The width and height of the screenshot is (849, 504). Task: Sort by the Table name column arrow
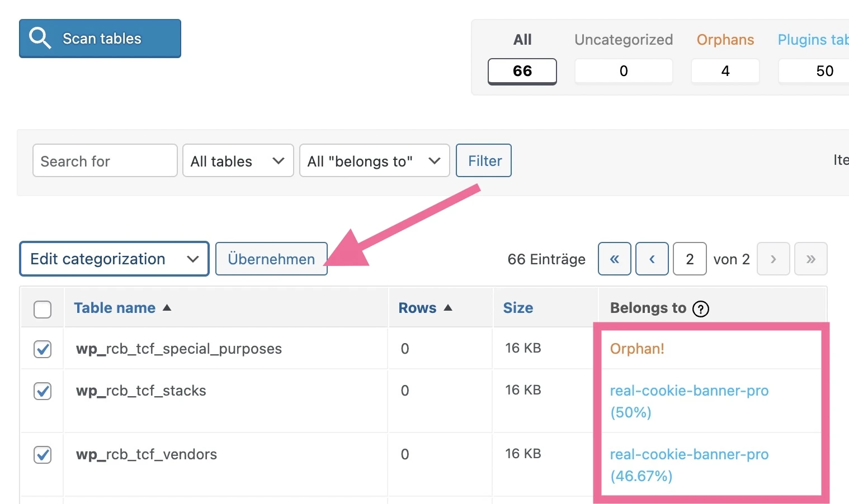[x=168, y=307]
